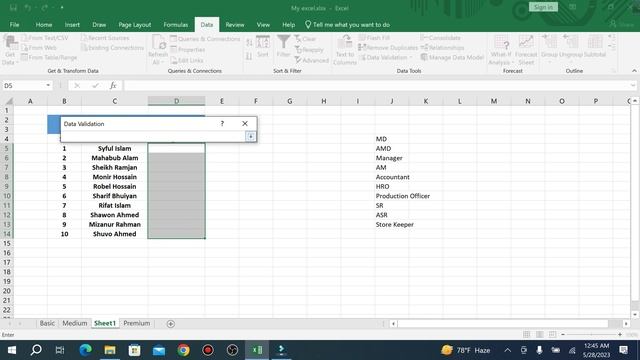Open File Explorer from taskbar
Screen dimensions: 640x360
pyautogui.click(x=110, y=350)
